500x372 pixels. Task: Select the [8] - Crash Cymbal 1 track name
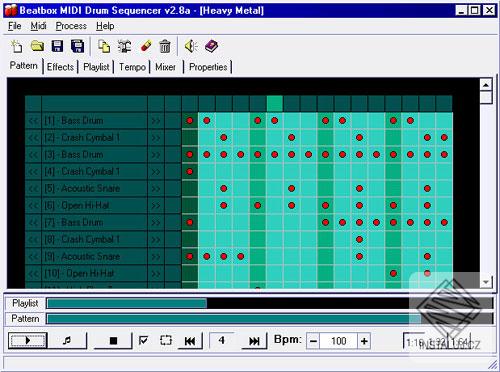click(x=95, y=240)
